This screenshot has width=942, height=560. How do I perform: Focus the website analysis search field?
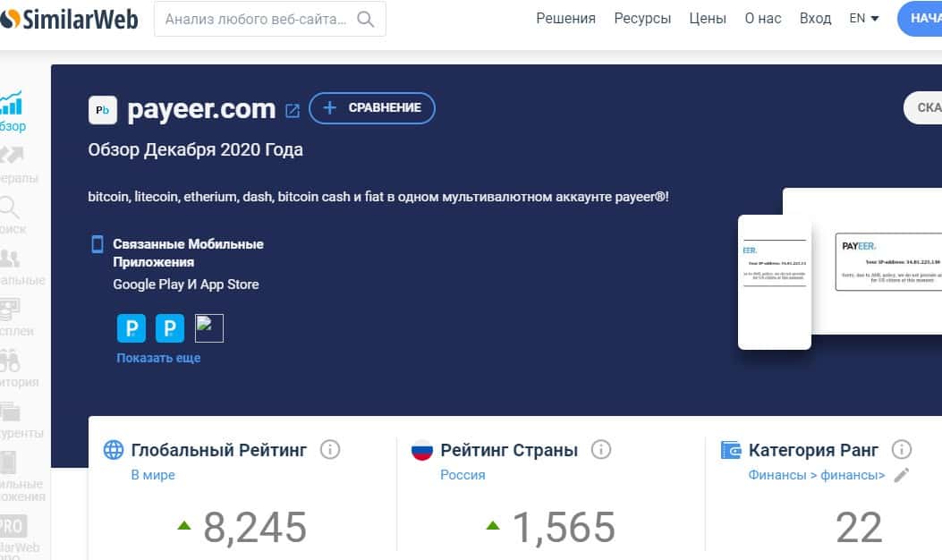point(270,19)
